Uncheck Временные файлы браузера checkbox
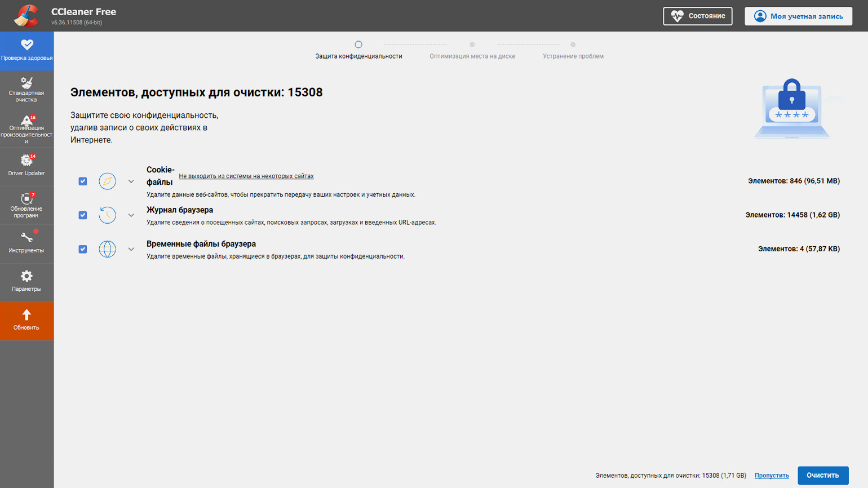This screenshot has width=868, height=488. coord(83,249)
